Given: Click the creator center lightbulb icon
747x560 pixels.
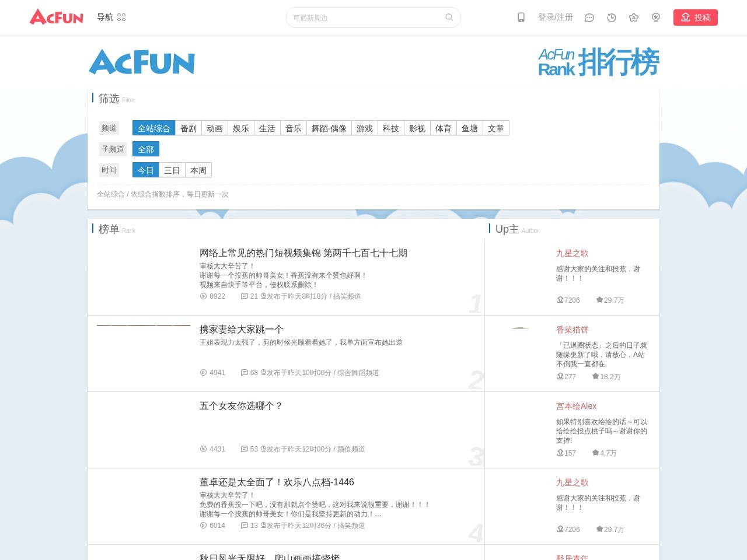Looking at the screenshot, I should [656, 17].
